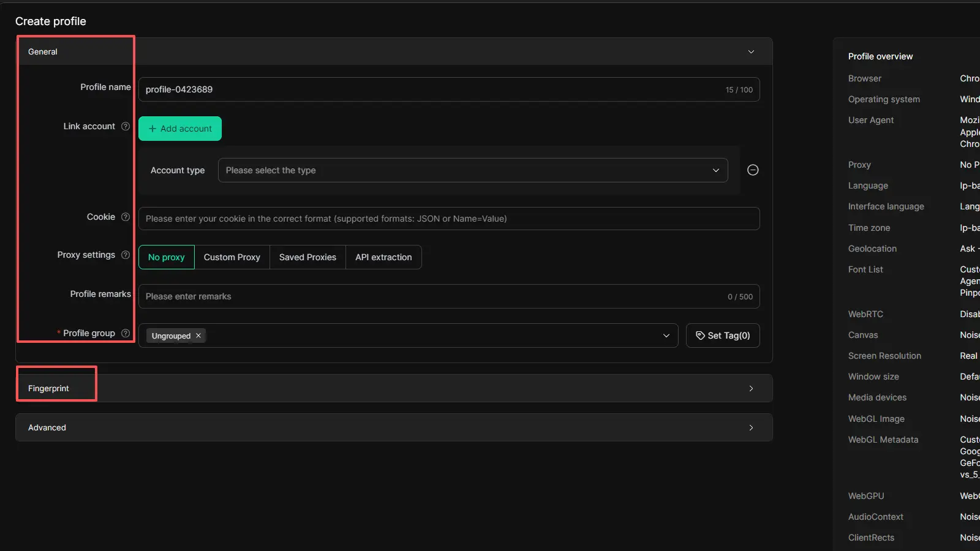This screenshot has height=551, width=980.
Task: Click the Proxy settings help icon
Action: 126,255
